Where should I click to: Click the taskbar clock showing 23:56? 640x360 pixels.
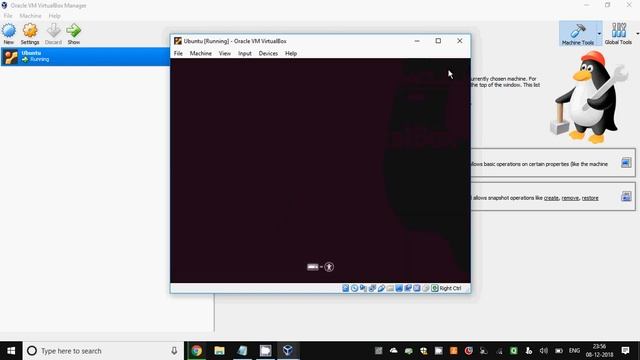[x=599, y=351]
